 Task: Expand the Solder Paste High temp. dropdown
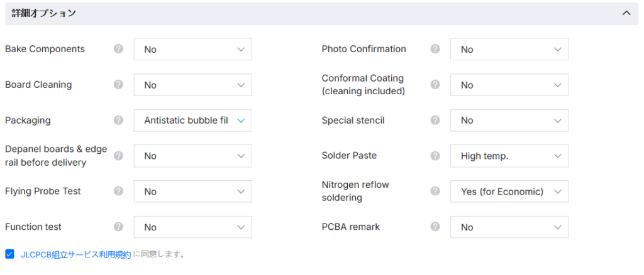tap(509, 156)
